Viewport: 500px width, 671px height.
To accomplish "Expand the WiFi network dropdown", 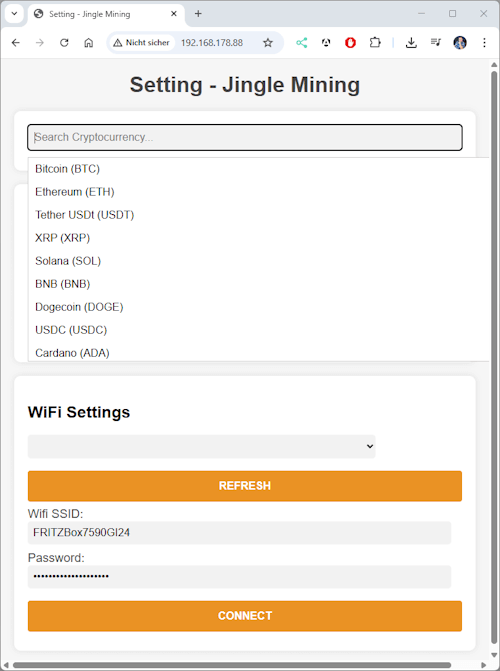I will pos(202,446).
